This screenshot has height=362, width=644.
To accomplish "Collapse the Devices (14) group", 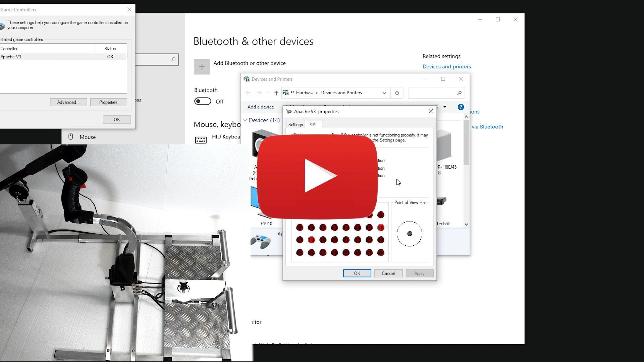I will (x=245, y=120).
